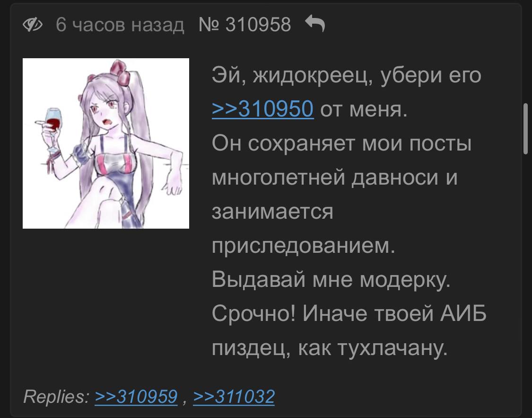The image size is (532, 418).
Task: Click the text от меня. after link
Action: (x=363, y=109)
